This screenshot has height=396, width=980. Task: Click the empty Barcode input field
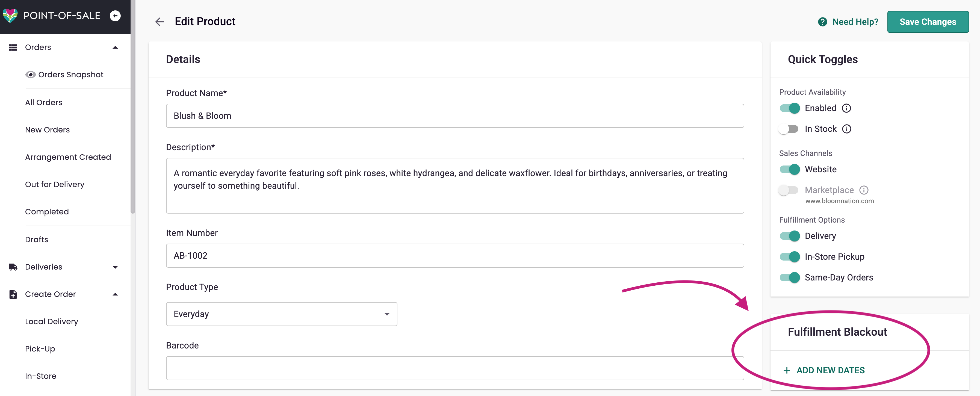[454, 368]
